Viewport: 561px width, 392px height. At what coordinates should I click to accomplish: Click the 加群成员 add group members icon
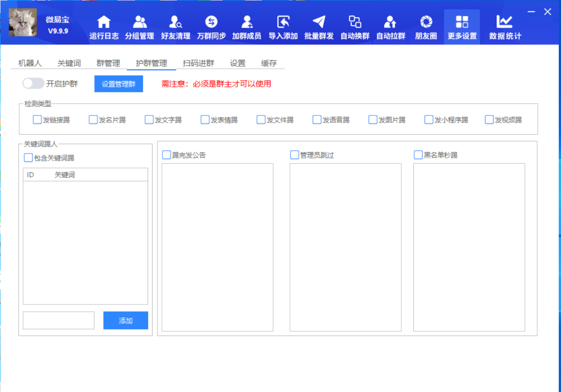247,26
